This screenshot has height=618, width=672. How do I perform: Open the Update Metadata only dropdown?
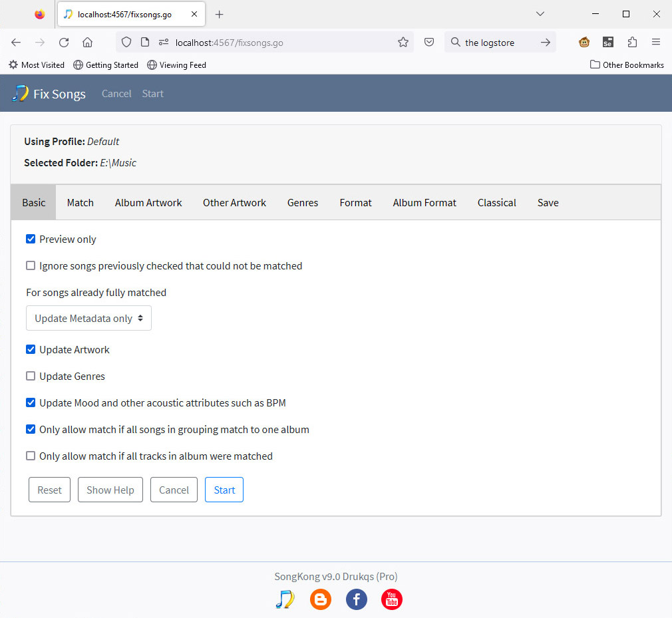point(88,318)
